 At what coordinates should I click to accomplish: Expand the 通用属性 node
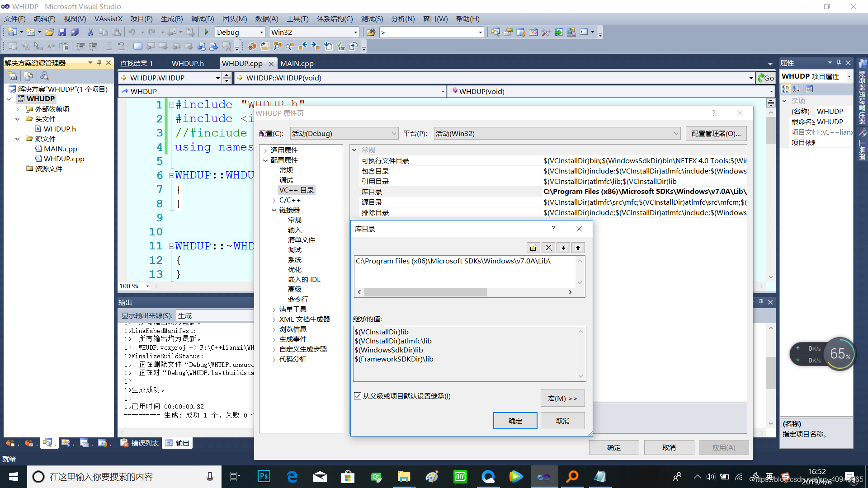(x=265, y=150)
